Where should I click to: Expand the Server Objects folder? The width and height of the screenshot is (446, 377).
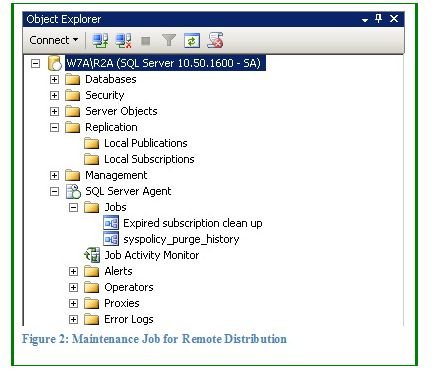[x=54, y=111]
